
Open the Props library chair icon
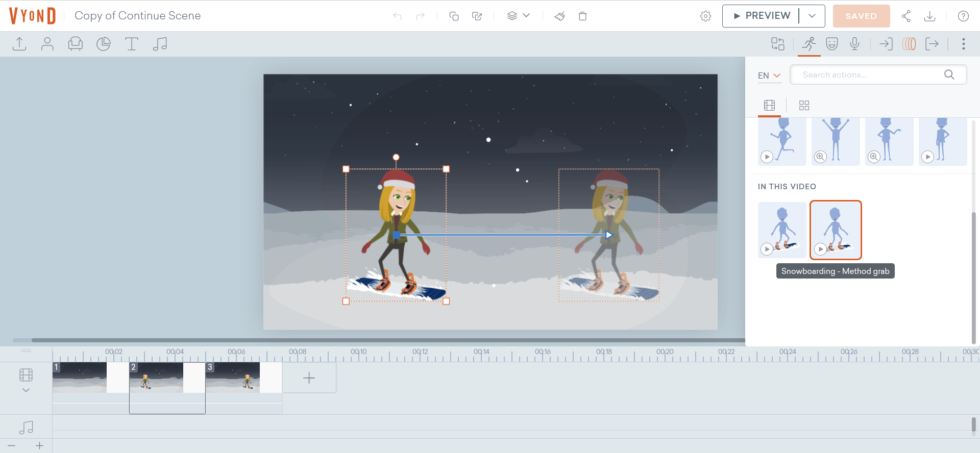[x=76, y=44]
